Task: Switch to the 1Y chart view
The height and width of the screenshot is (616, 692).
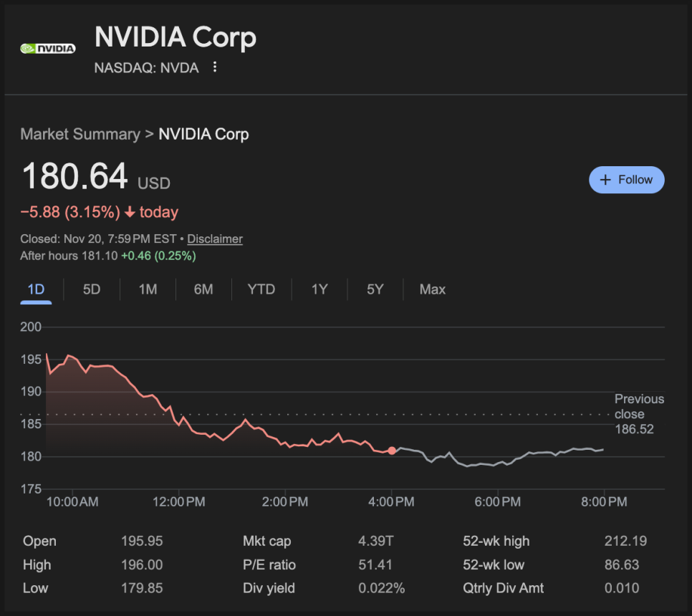Action: pyautogui.click(x=319, y=289)
